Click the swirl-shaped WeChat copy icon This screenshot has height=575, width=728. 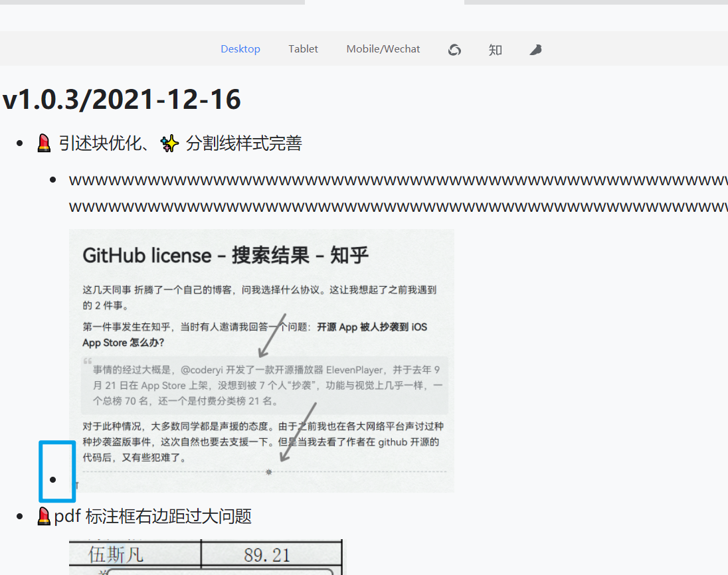pos(454,50)
